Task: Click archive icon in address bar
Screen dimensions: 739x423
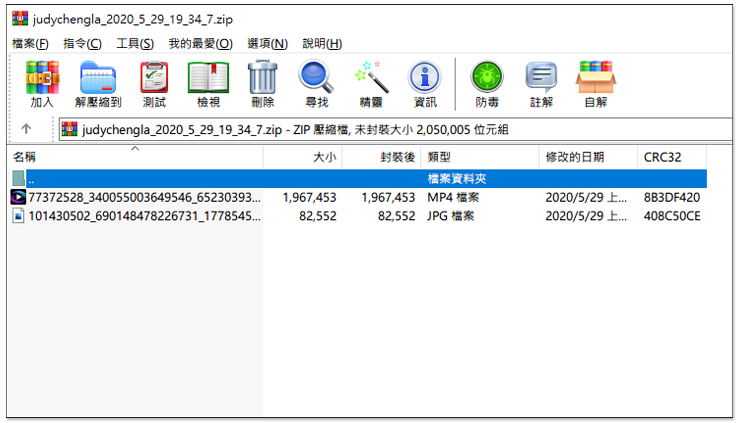Action: pyautogui.click(x=69, y=129)
